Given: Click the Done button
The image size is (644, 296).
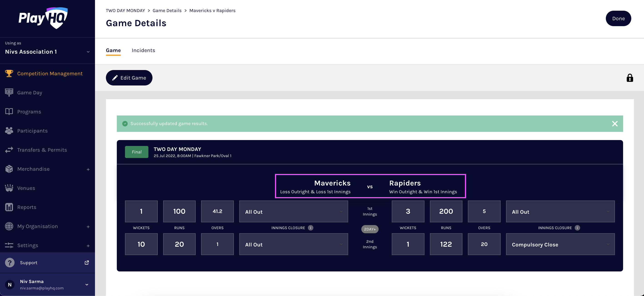Looking at the screenshot, I should pos(618,18).
